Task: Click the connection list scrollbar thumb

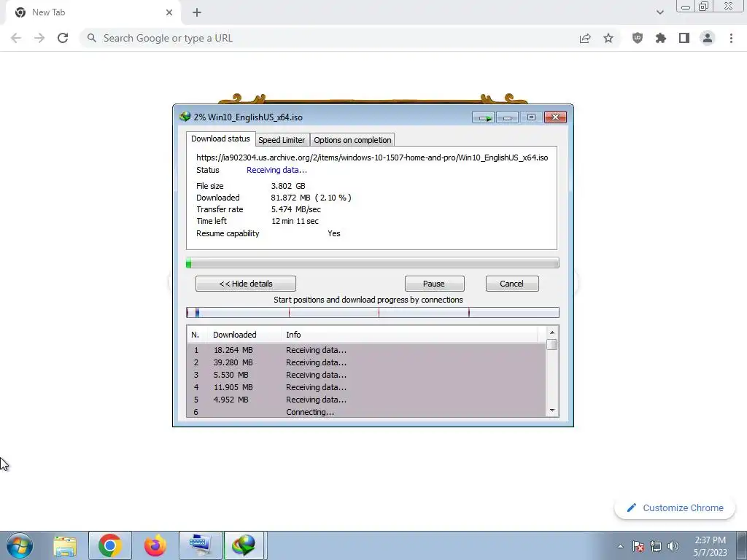Action: (552, 344)
